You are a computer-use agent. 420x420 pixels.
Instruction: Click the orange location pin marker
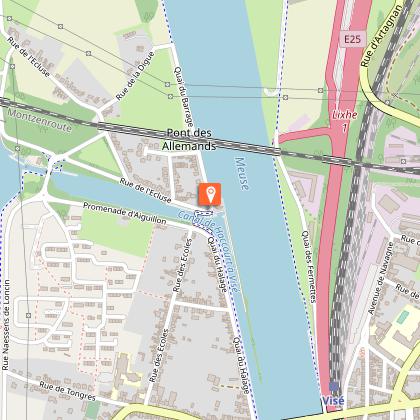point(210,194)
